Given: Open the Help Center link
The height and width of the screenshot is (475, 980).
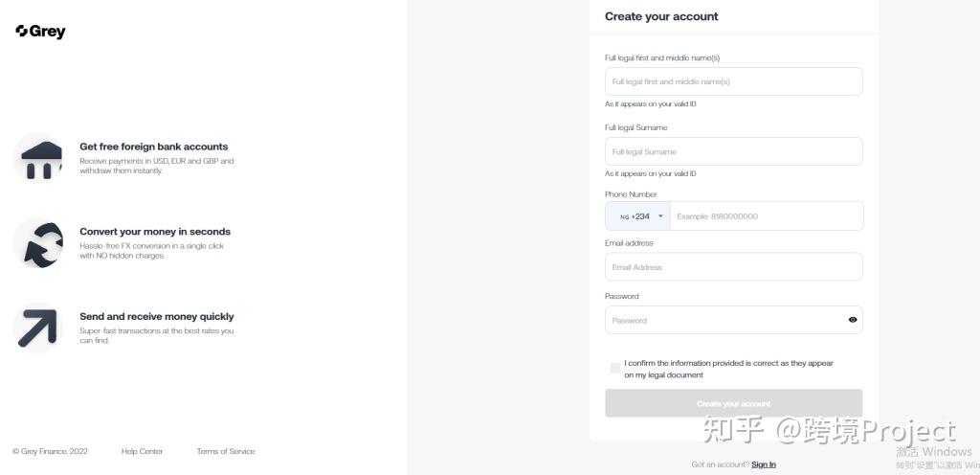Looking at the screenshot, I should point(142,451).
